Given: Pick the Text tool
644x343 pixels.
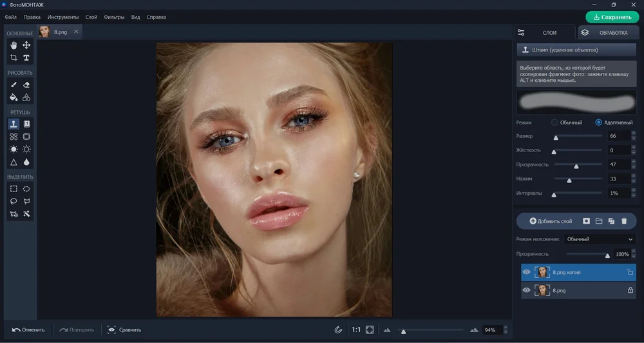Looking at the screenshot, I should click(26, 58).
